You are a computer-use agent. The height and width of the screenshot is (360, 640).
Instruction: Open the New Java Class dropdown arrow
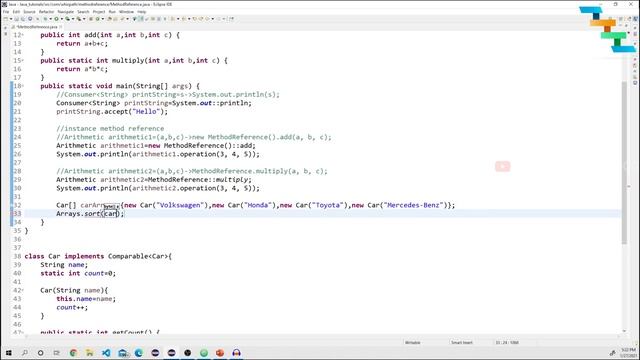point(102,19)
